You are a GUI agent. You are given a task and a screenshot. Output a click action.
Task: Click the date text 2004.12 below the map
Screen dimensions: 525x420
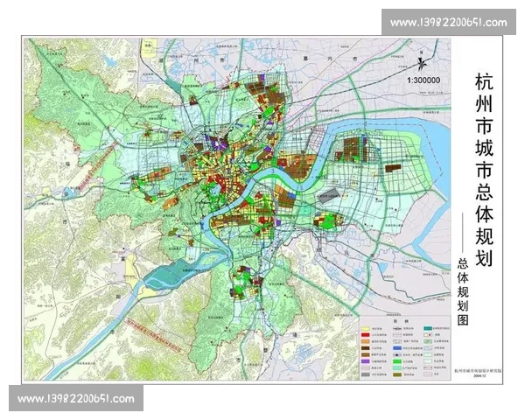coord(479,375)
